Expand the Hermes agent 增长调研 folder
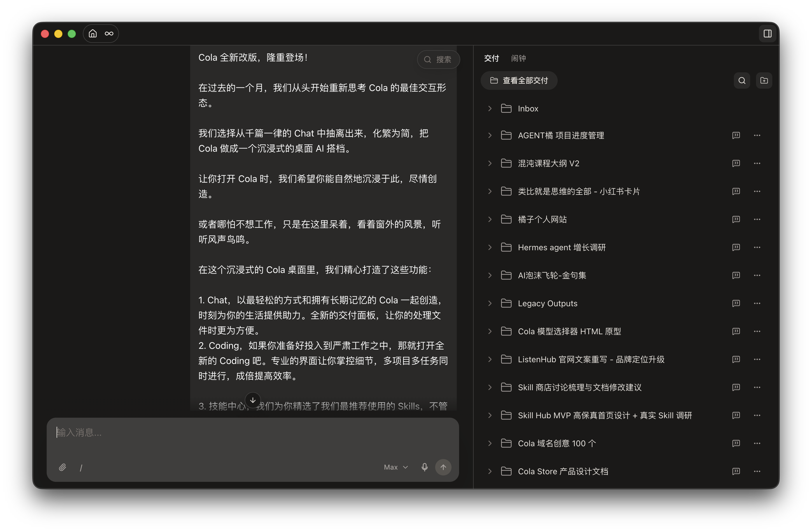This screenshot has height=532, width=812. click(490, 247)
